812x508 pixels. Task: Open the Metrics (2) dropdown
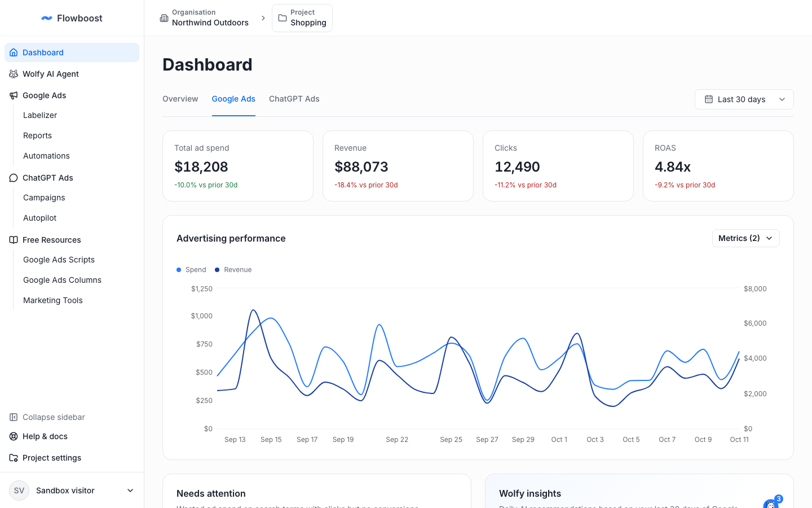[x=746, y=238]
